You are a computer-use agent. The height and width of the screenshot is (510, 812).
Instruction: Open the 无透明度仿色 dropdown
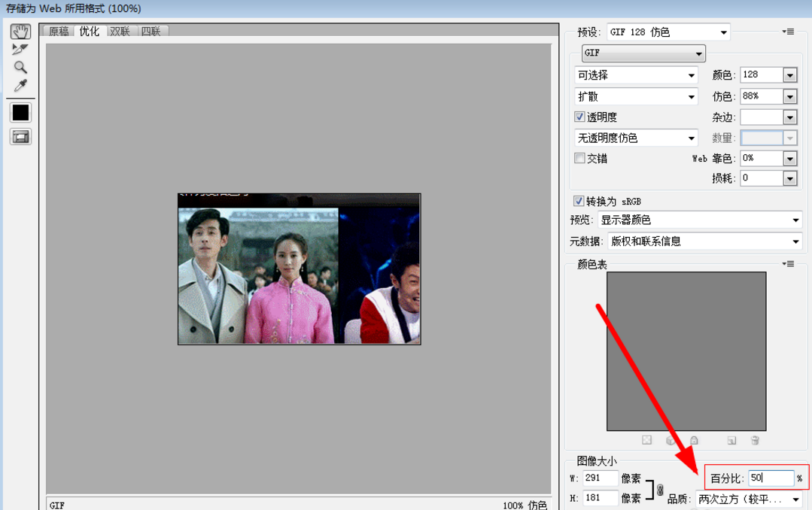click(637, 138)
